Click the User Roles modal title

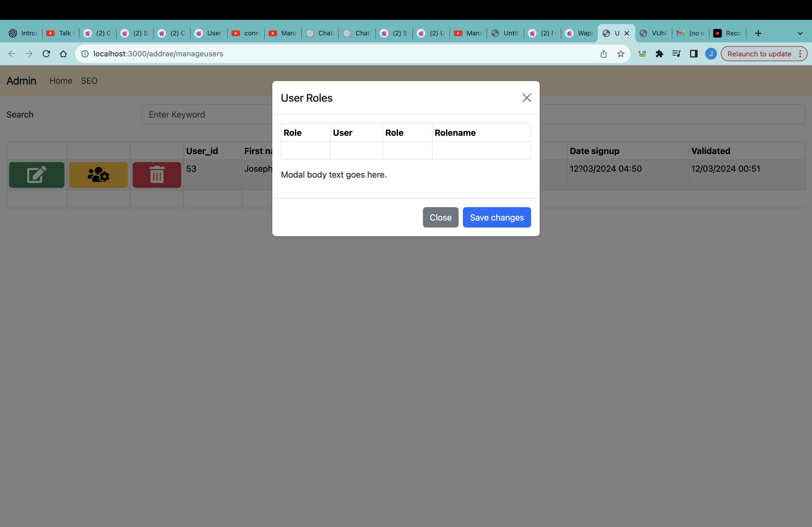[306, 98]
